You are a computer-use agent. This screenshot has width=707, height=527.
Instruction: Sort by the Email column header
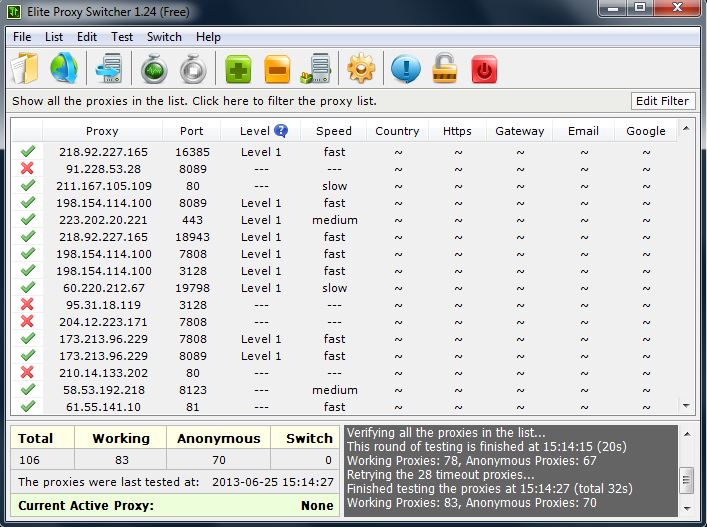pyautogui.click(x=583, y=131)
